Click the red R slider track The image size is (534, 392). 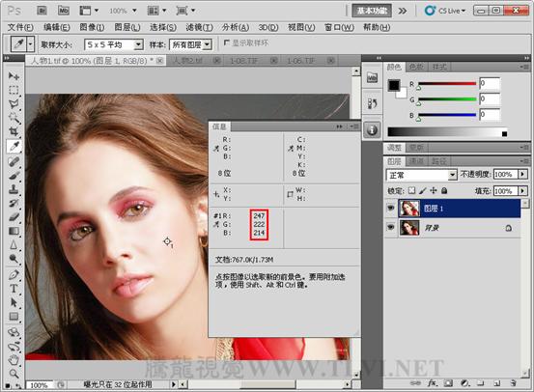(447, 83)
